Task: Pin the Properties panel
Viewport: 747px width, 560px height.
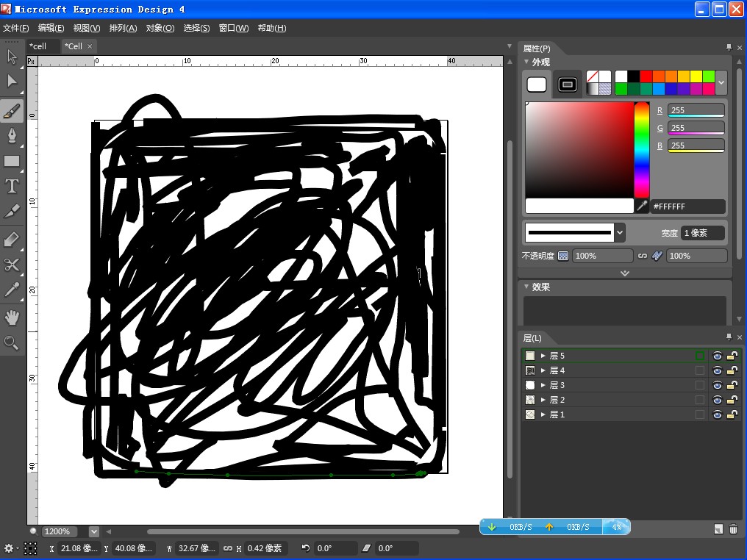Action: point(729,47)
